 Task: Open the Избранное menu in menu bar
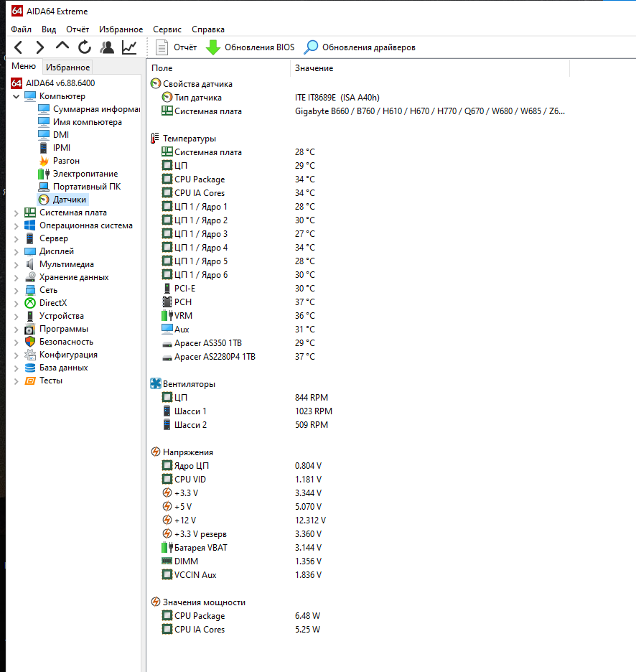coord(121,29)
